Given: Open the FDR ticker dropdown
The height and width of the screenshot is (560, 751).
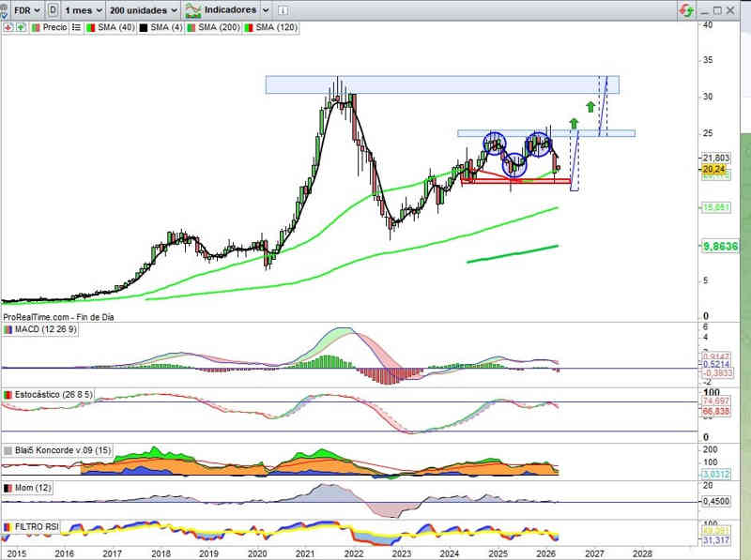Looking at the screenshot, I should click(26, 9).
